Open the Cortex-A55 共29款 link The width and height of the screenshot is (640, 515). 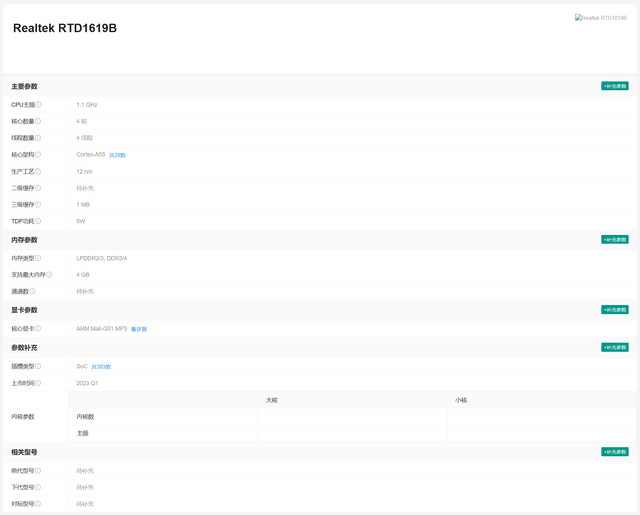pyautogui.click(x=118, y=155)
